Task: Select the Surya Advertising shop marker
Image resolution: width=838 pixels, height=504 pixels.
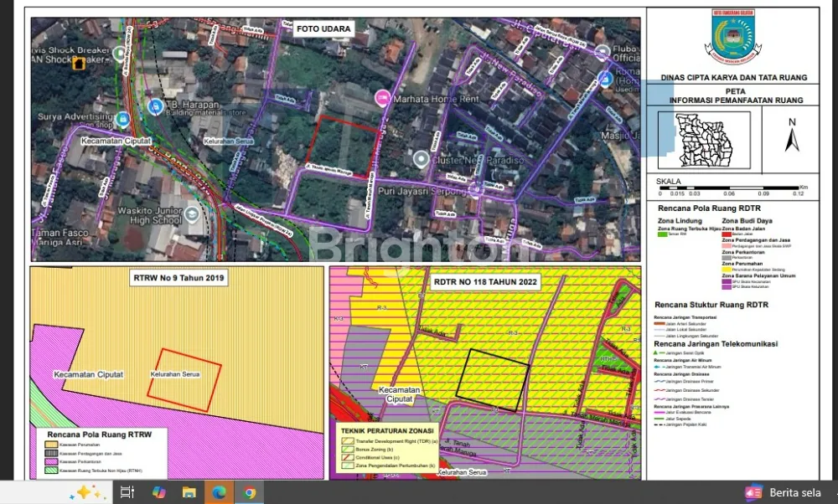Action: [x=123, y=120]
